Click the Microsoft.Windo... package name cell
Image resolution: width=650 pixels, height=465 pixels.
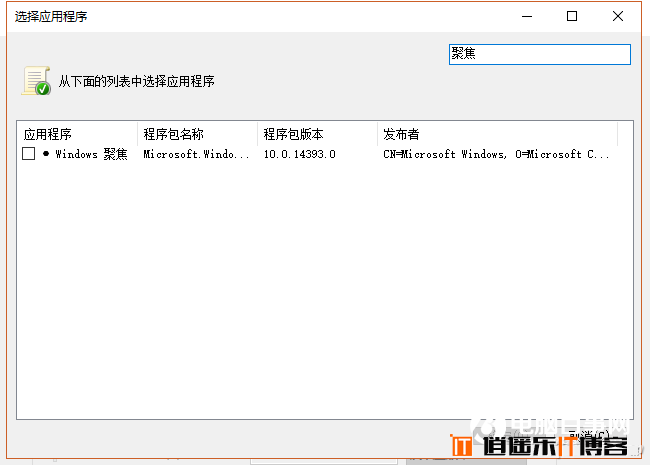(196, 154)
